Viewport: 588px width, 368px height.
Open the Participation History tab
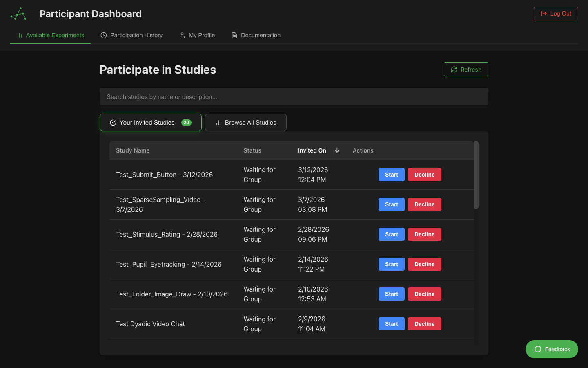click(x=131, y=35)
